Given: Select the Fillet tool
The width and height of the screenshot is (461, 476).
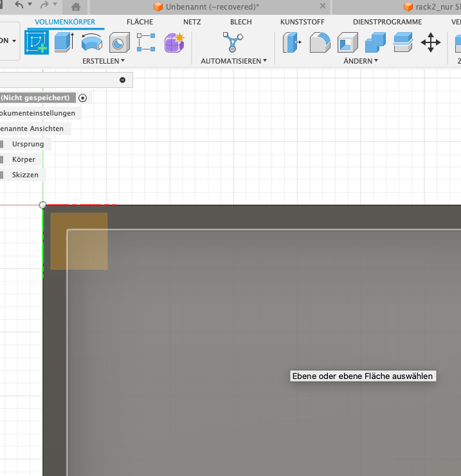Looking at the screenshot, I should (x=320, y=42).
